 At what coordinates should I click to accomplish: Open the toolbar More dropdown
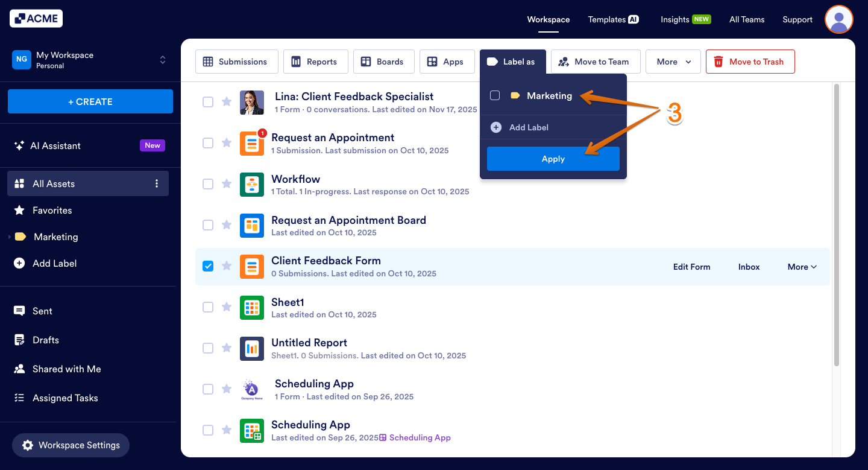(x=673, y=62)
